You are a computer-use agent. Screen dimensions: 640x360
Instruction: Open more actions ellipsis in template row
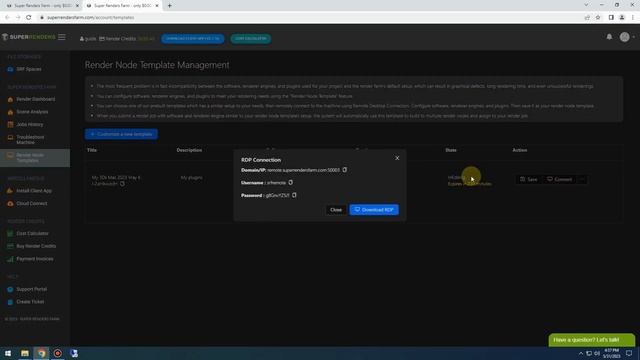[582, 179]
